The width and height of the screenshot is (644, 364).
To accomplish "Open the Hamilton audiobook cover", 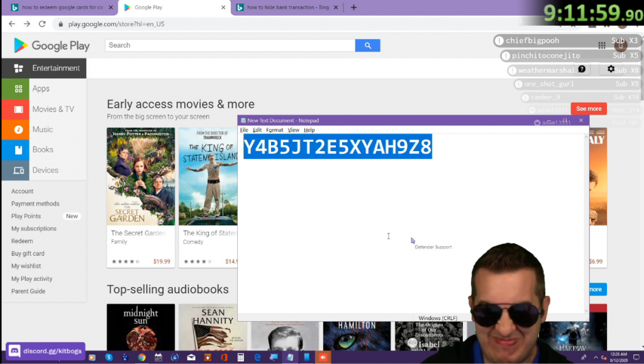I will pyautogui.click(x=357, y=336).
